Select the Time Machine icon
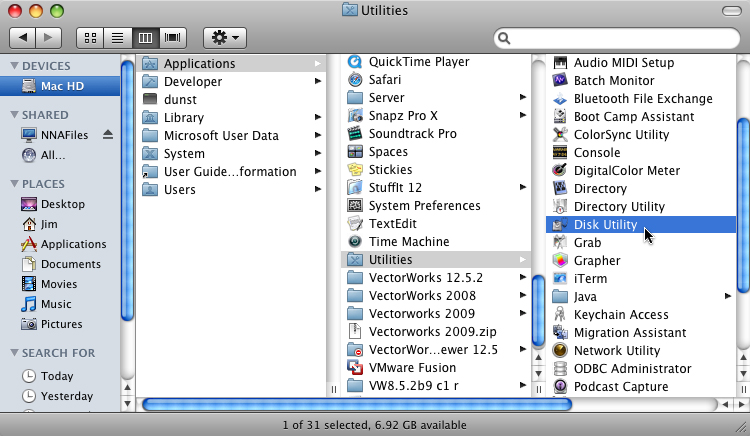 pos(354,242)
